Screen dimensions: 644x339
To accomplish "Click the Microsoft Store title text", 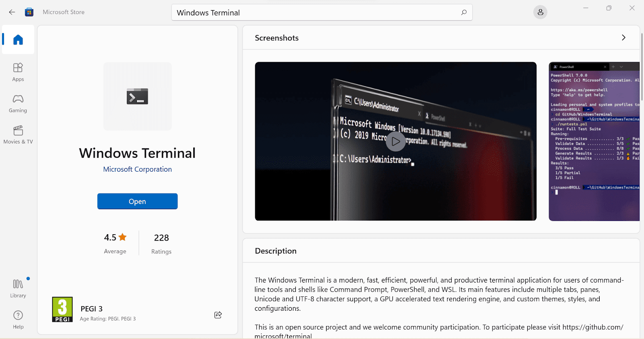I will 64,12.
